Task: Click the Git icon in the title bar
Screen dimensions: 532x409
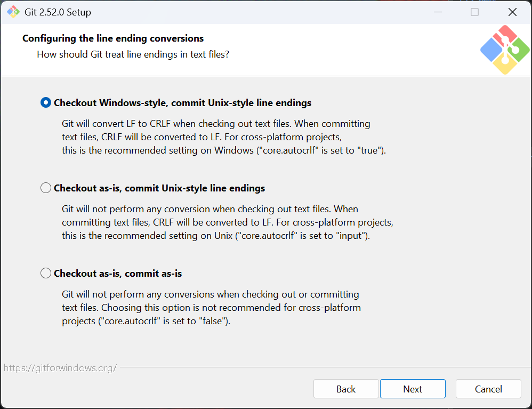Action: [13, 12]
